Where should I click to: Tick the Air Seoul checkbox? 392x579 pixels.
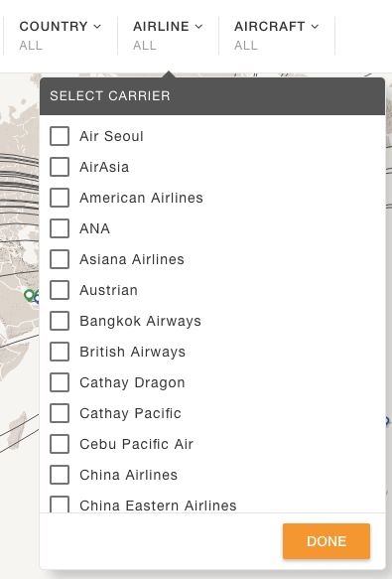60,136
